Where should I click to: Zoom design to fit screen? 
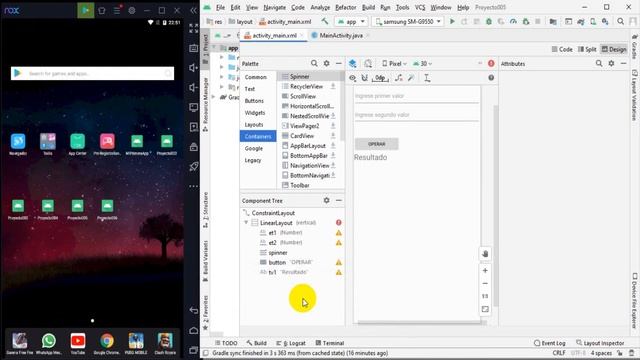coord(485,309)
